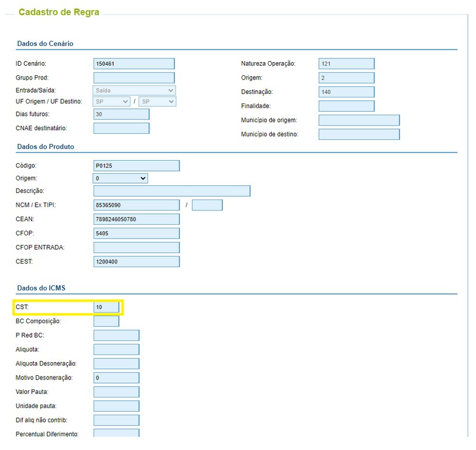Click the Cadastro de Regra title

(x=59, y=12)
